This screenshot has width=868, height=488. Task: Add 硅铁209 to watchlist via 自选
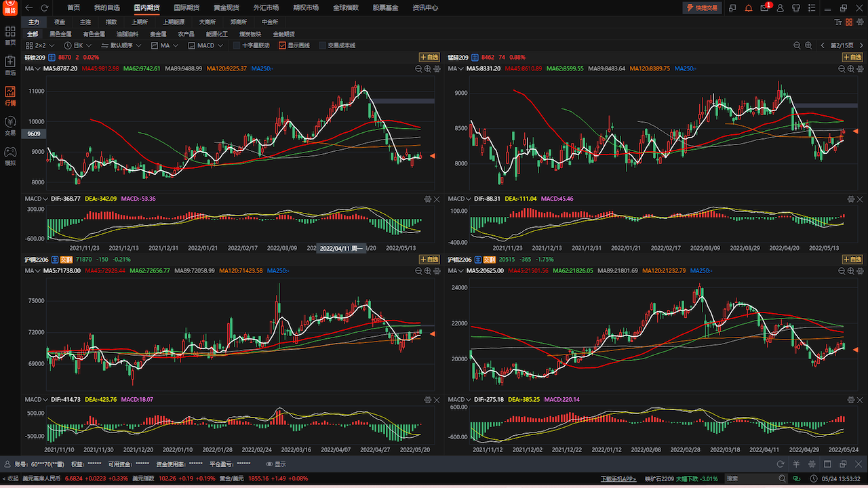point(429,58)
